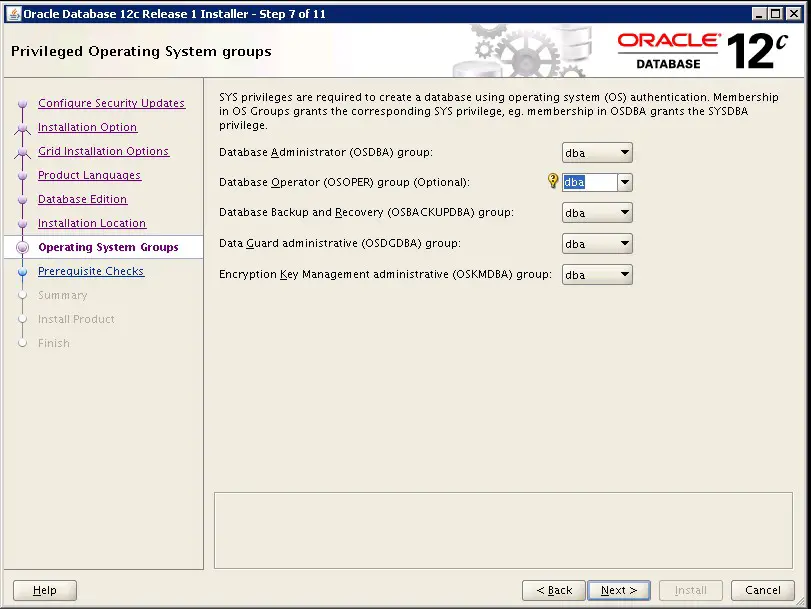The image size is (811, 609).
Task: Open the Data Guard (OSDGDBA) group dropdown
Action: pyautogui.click(x=597, y=244)
